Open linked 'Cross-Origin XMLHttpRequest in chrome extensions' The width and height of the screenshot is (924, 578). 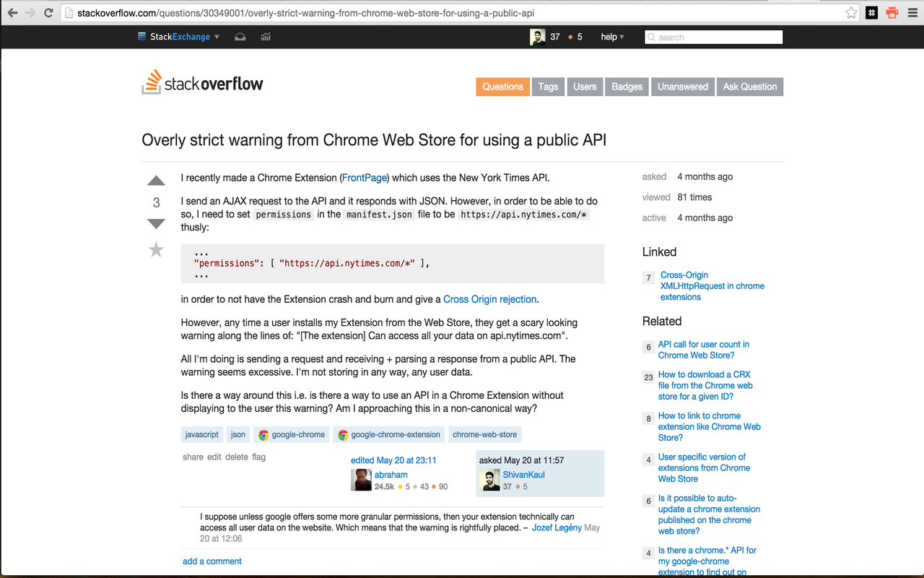[x=712, y=286]
